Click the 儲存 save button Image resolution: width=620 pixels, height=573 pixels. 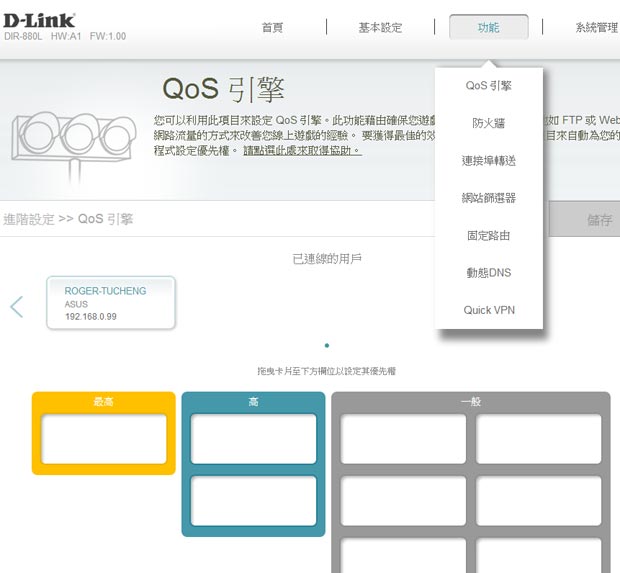(598, 220)
